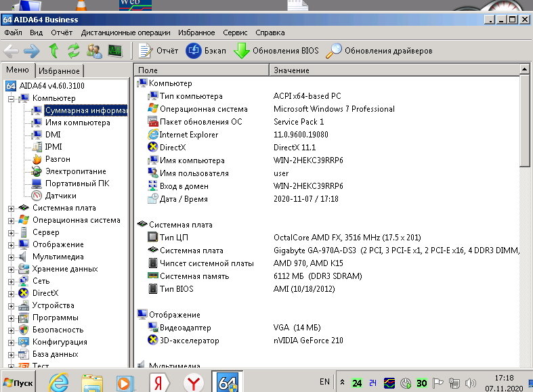Click Обновления драйверов toolbar button

tap(379, 51)
